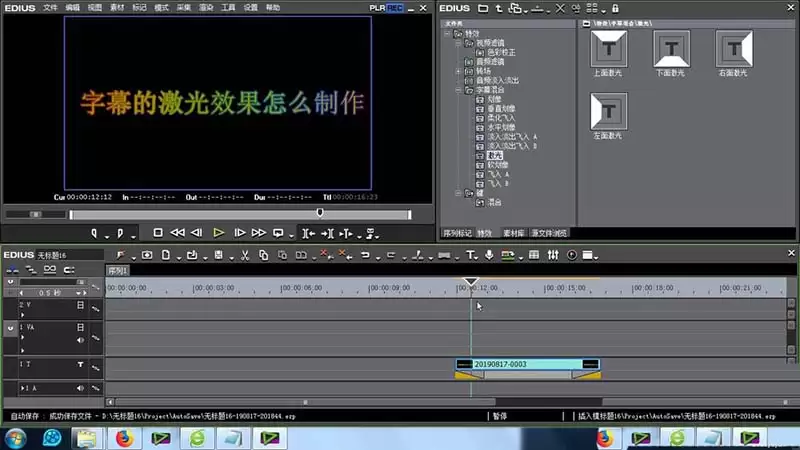This screenshot has width=800, height=450.
Task: Click the Cut (scissors) tool
Action: click(x=245, y=255)
